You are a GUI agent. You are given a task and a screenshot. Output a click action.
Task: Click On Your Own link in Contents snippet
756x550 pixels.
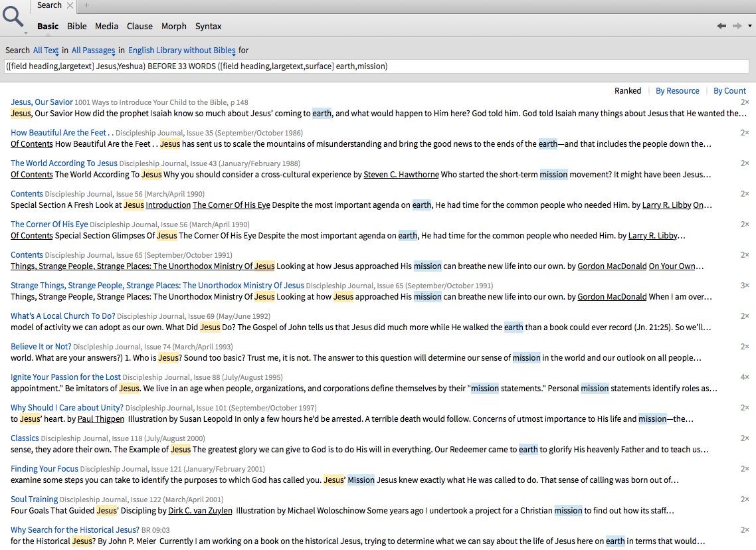(x=672, y=266)
